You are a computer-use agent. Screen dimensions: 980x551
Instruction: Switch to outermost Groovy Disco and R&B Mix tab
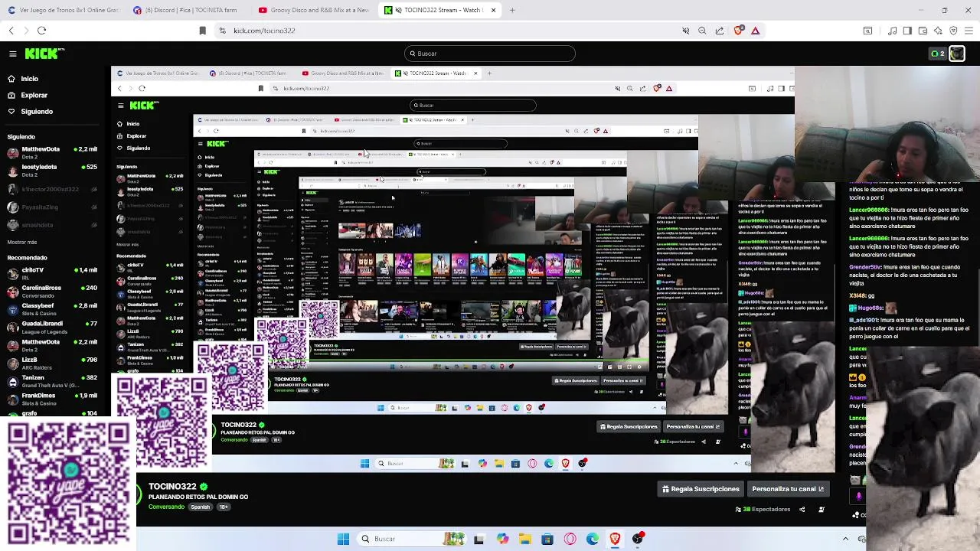click(x=314, y=10)
